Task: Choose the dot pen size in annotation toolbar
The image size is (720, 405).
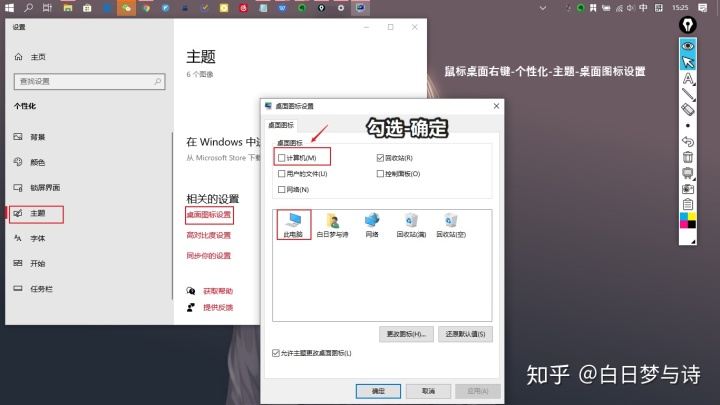Action: pos(687,126)
